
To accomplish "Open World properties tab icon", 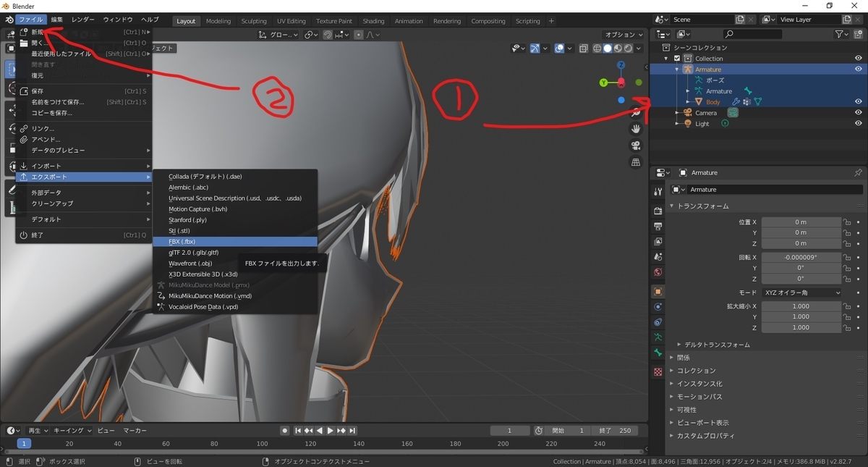I will pos(658,272).
